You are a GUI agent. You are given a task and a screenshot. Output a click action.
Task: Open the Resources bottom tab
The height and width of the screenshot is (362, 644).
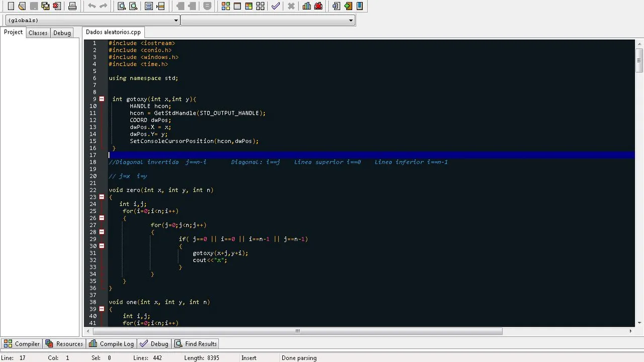[x=64, y=344]
